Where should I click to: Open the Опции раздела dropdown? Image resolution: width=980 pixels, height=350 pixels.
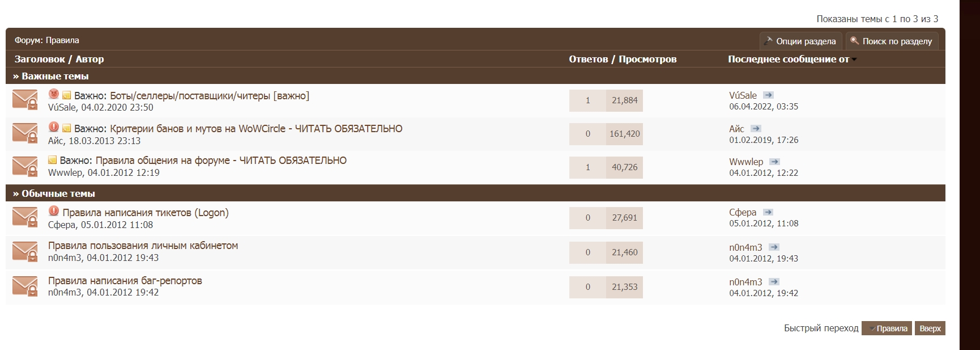coord(800,41)
